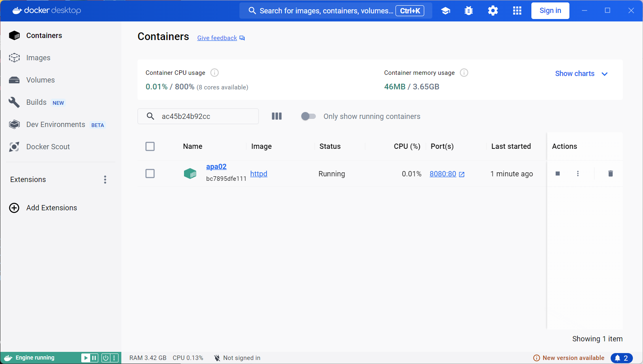Pause the Docker engine from the status bar
643x364 pixels.
point(94,358)
